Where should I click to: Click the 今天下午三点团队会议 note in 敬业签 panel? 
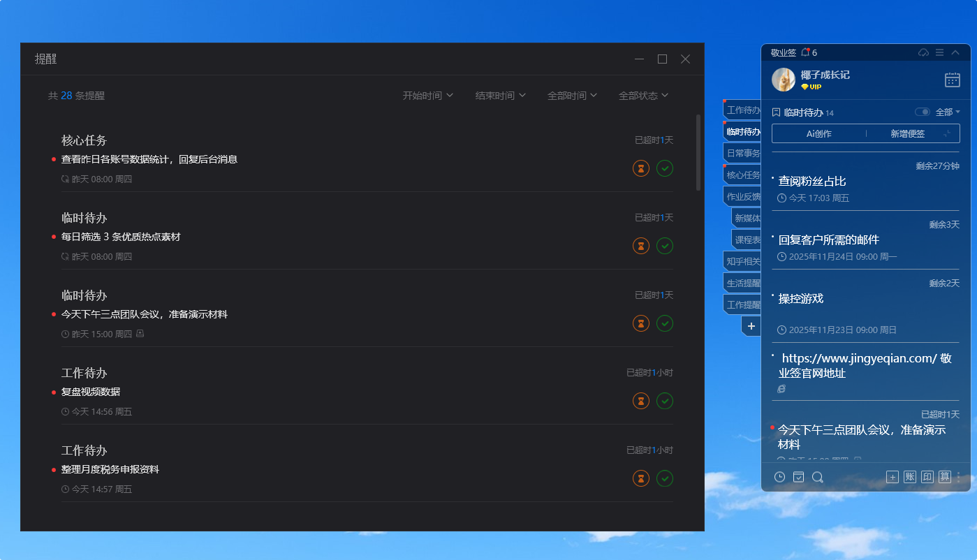pyautogui.click(x=862, y=437)
